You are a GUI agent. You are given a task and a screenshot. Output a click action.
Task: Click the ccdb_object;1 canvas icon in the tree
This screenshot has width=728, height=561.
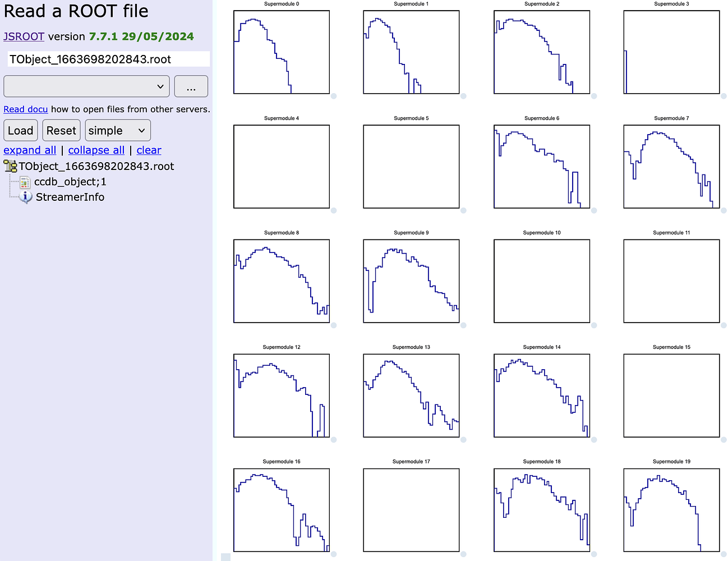pyautogui.click(x=25, y=182)
